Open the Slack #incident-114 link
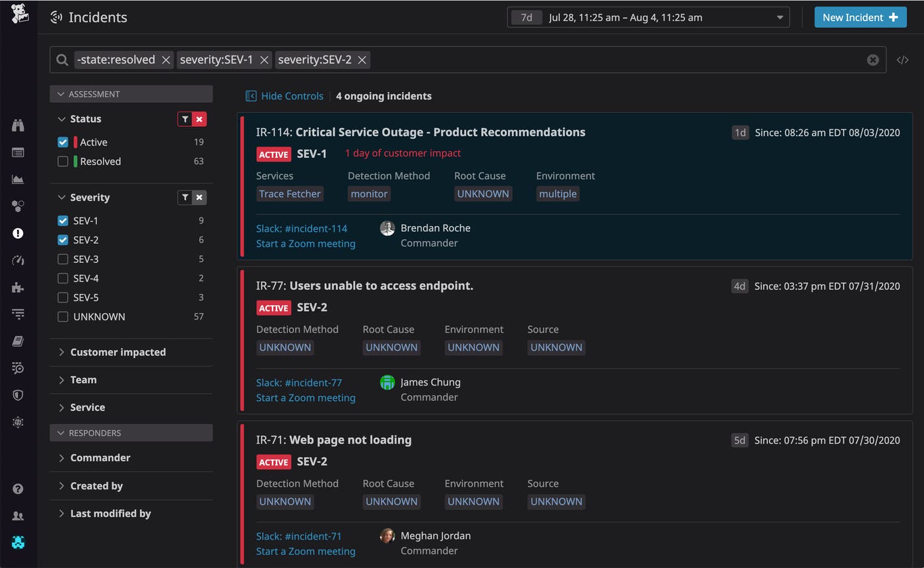Image resolution: width=924 pixels, height=568 pixels. (x=301, y=229)
